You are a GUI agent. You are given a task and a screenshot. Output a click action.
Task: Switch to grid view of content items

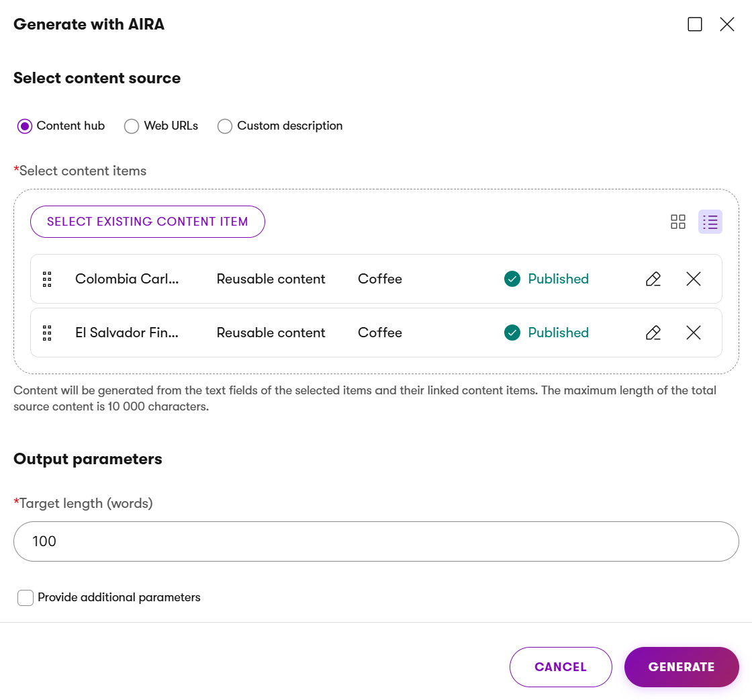click(678, 222)
